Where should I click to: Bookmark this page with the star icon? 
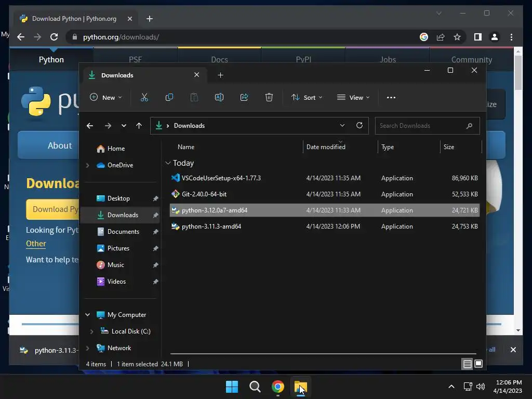pos(457,37)
